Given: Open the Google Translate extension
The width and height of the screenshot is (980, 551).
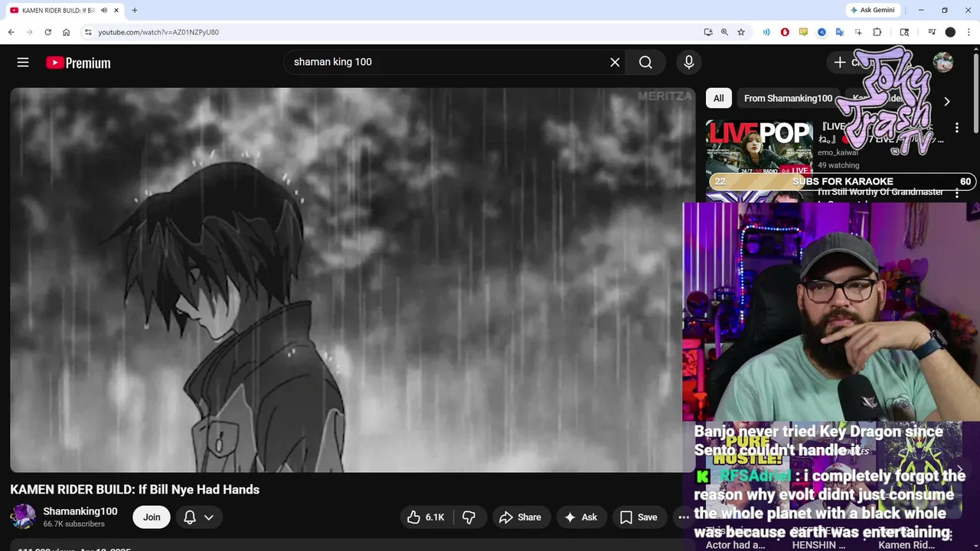Looking at the screenshot, I should pyautogui.click(x=840, y=32).
